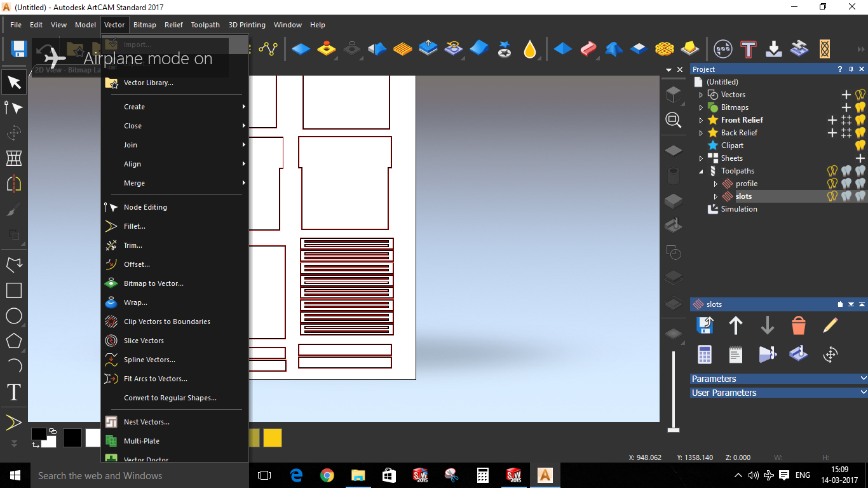Choose Nest Vectors... from the menu
The width and height of the screenshot is (868, 488).
(175, 422)
